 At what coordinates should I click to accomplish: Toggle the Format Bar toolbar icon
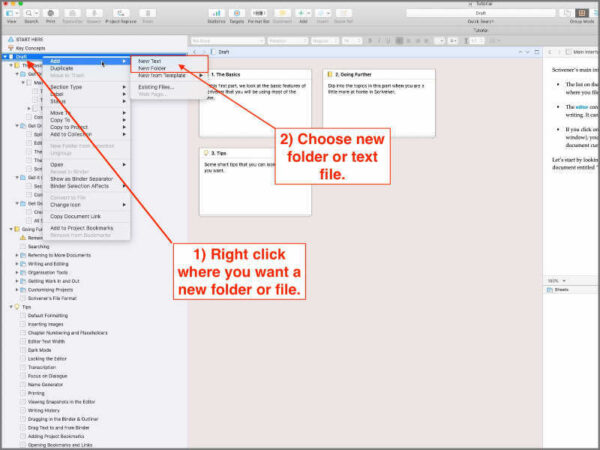[259, 13]
